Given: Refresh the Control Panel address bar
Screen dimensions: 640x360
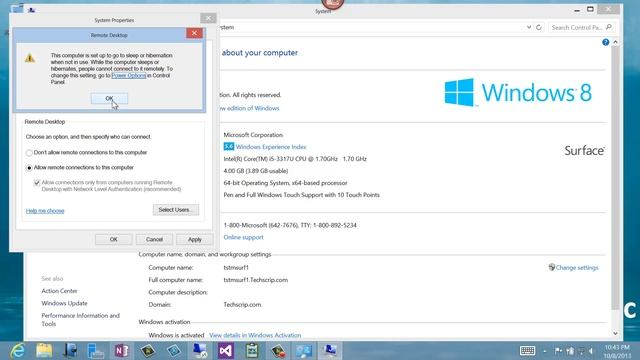Looking at the screenshot, I should point(539,27).
